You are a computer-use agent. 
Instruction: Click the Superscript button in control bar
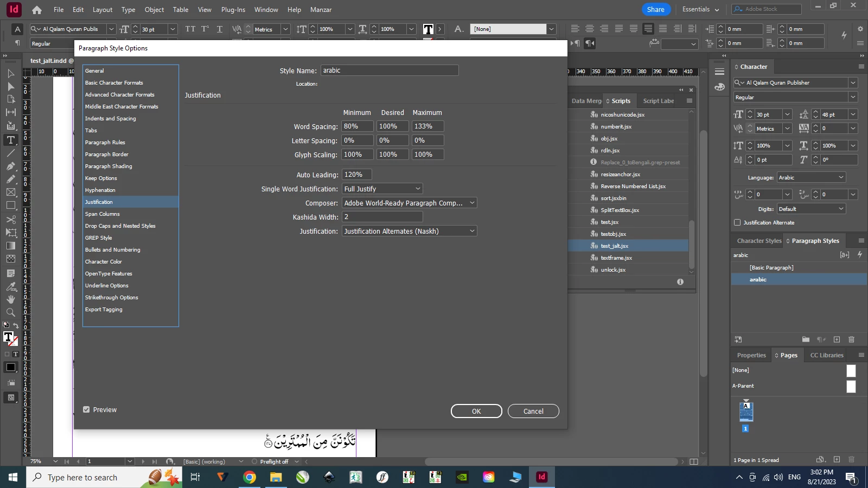click(205, 29)
